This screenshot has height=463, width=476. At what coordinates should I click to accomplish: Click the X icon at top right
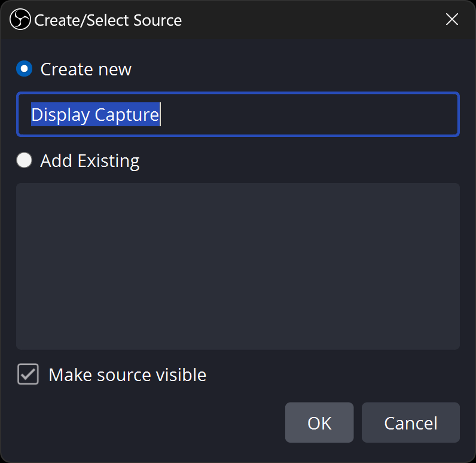point(452,20)
